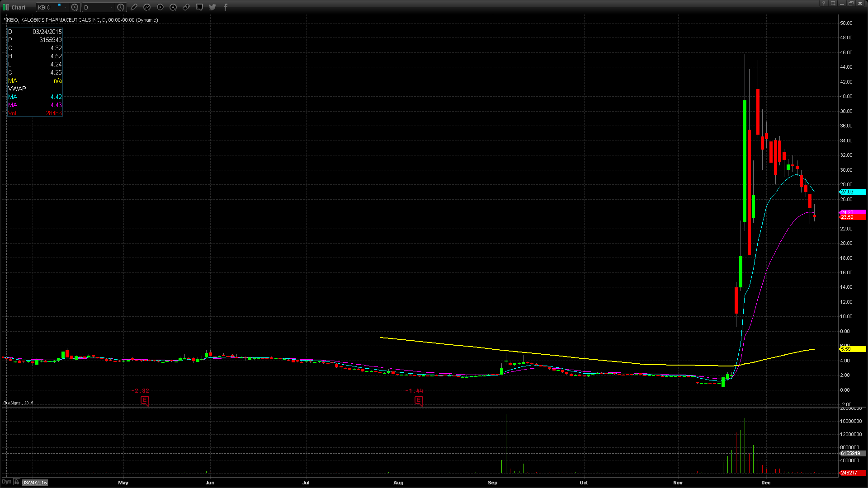Click the 6155949 volume axis marker

coord(853,454)
